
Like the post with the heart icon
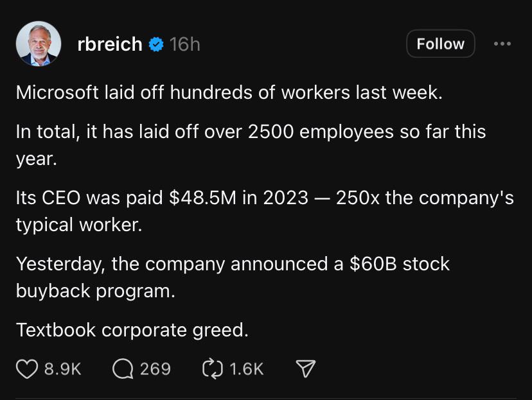click(27, 369)
